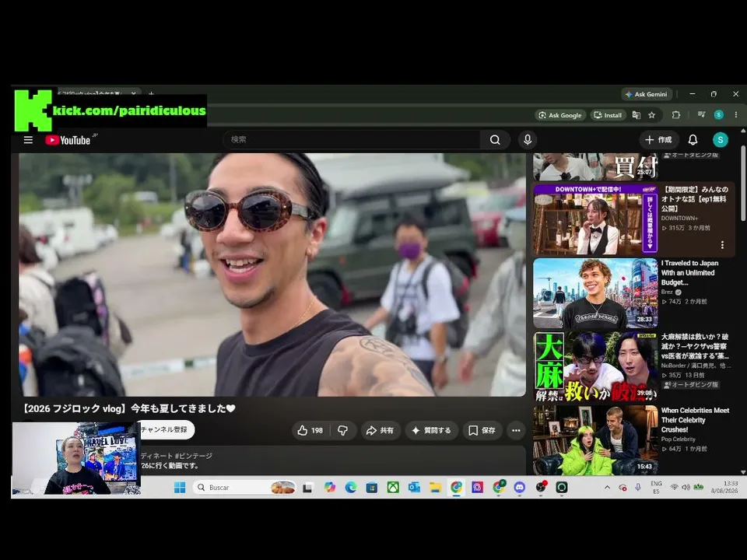
Task: Open Microsoft Store from taskbar
Action: (372, 487)
